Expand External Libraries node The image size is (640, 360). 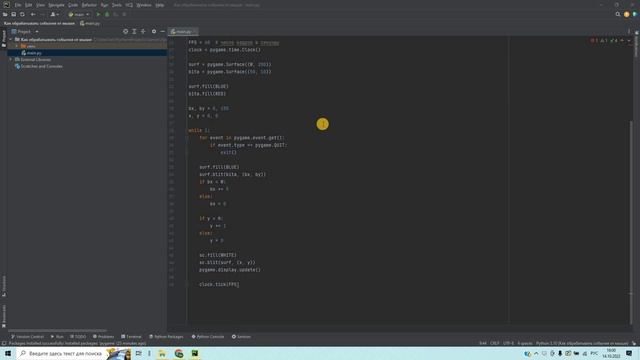point(11,60)
